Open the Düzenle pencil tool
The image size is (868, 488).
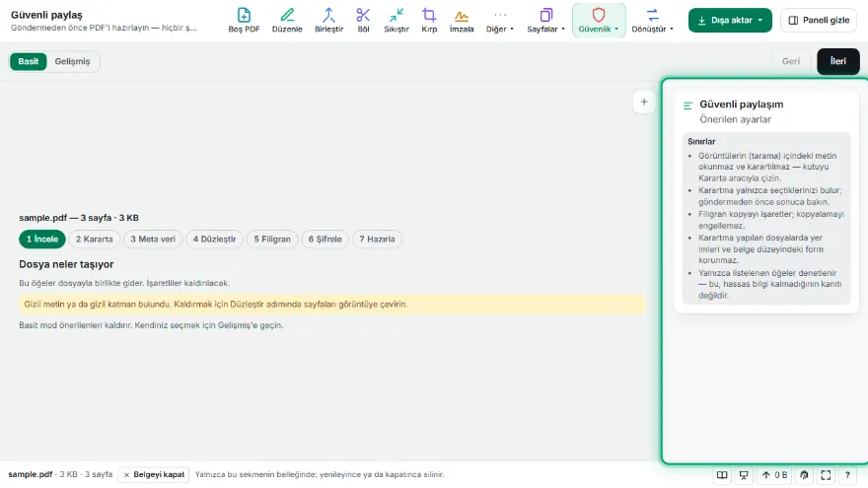click(287, 21)
